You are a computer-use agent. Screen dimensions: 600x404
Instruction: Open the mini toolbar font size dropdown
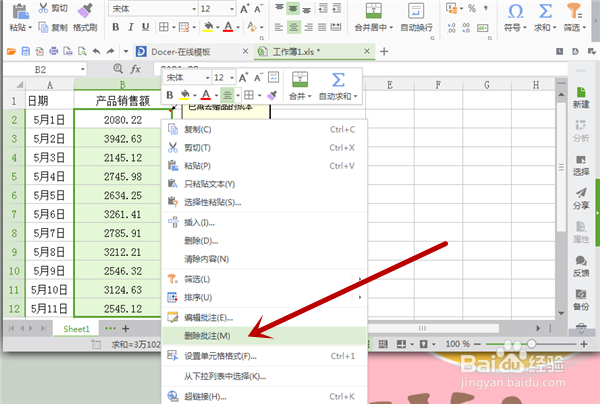point(232,78)
